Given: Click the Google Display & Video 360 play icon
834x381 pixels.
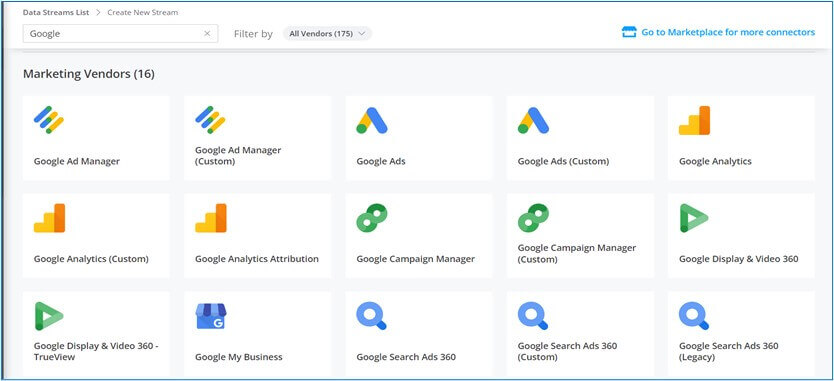Looking at the screenshot, I should 694,218.
